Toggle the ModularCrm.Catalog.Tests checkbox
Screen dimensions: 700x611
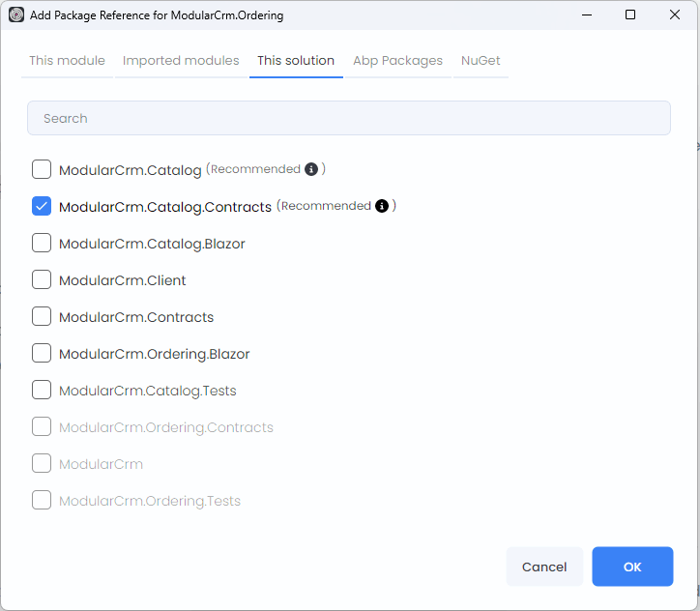(x=42, y=391)
